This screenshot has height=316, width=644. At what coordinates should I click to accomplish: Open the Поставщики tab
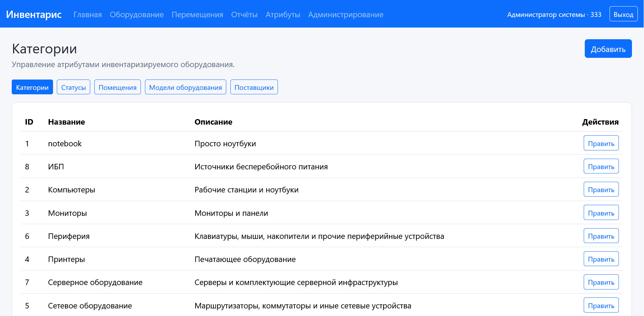tap(254, 87)
